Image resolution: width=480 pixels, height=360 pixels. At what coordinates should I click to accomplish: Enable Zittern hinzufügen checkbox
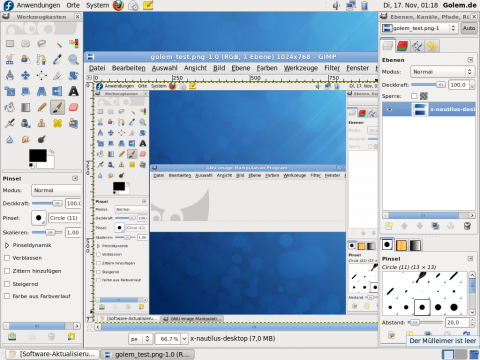[7, 271]
